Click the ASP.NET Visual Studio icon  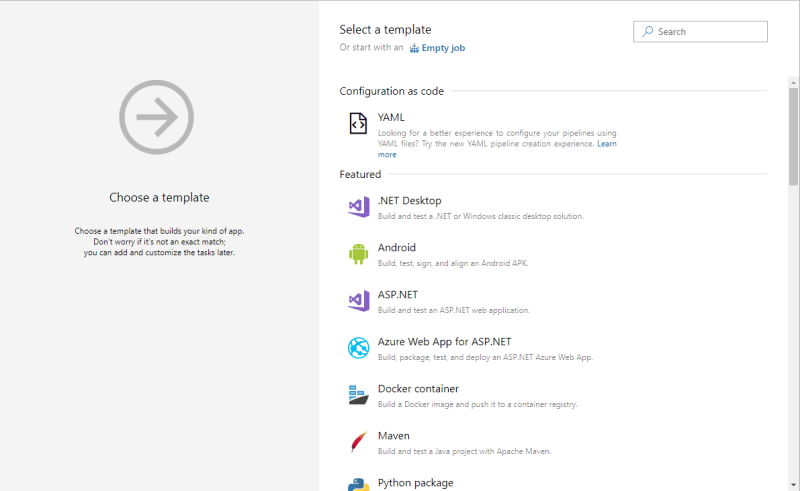click(x=359, y=301)
